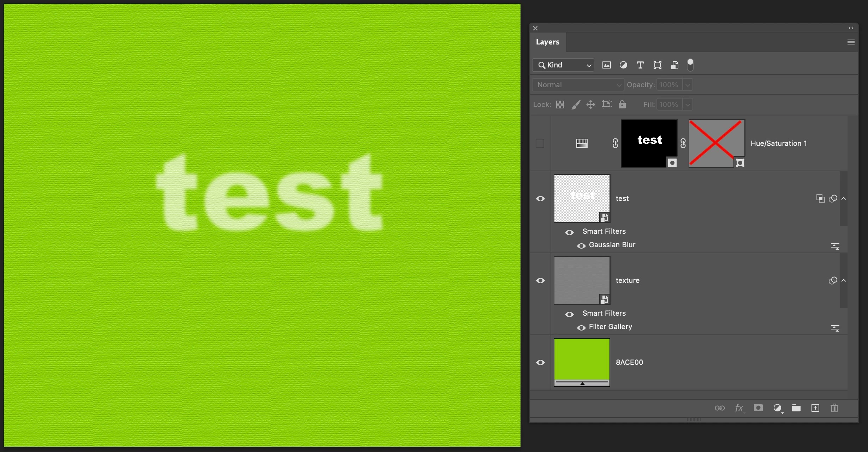Collapse the test layer smart filters

[x=844, y=198]
